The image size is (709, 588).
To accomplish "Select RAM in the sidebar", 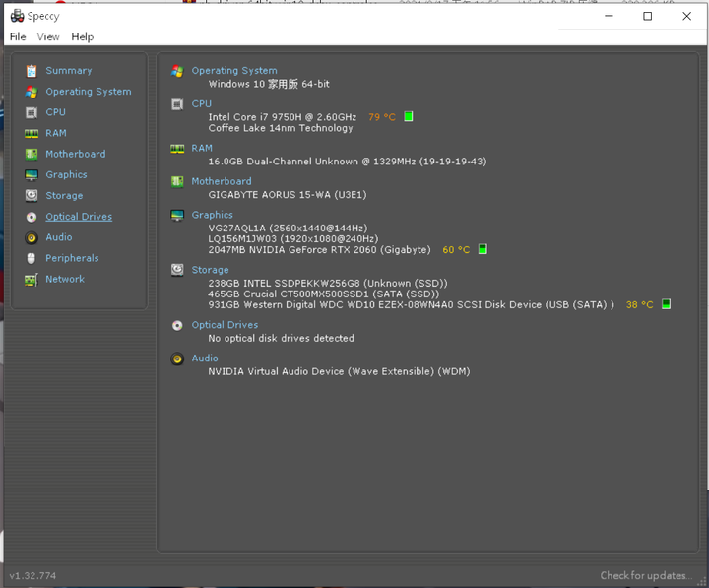I will 56,133.
